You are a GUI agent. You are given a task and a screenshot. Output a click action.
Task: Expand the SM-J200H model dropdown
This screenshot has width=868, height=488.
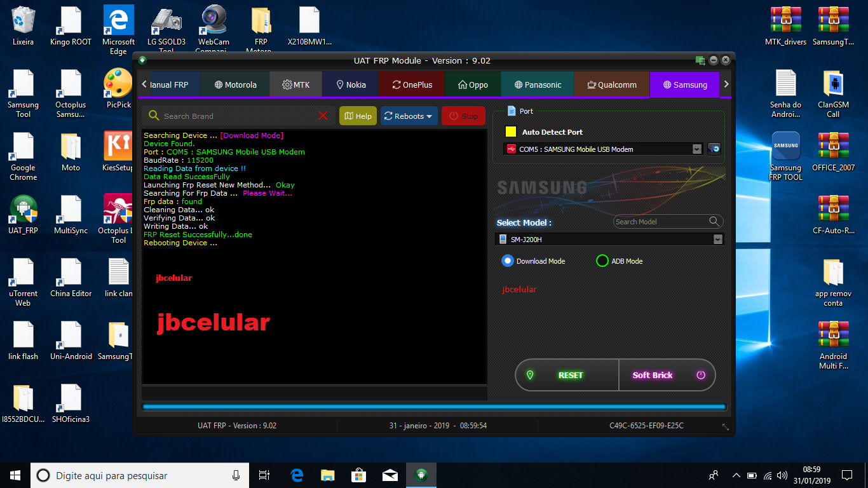[718, 240]
